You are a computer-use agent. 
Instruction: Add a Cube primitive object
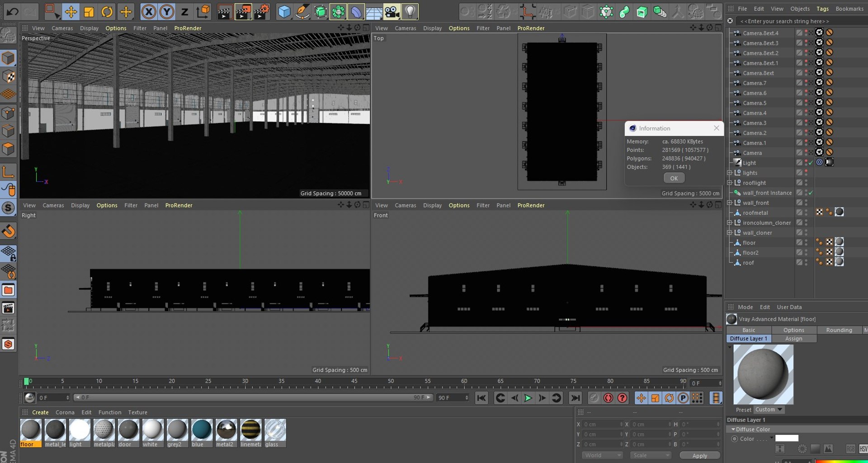[284, 12]
